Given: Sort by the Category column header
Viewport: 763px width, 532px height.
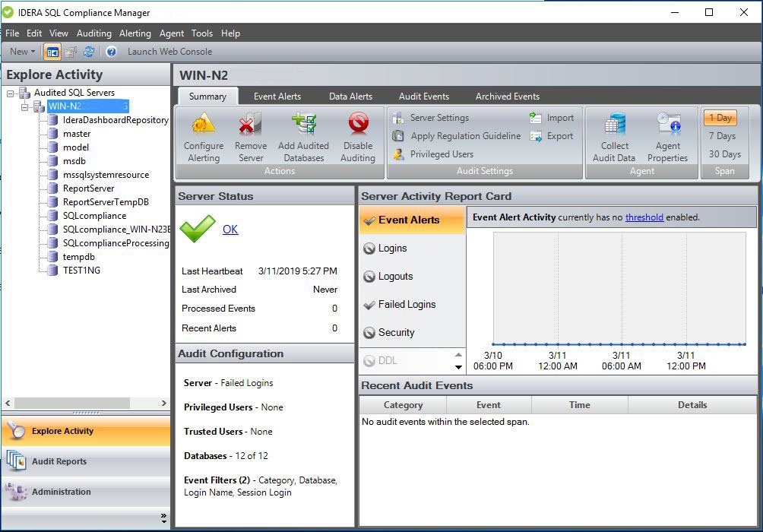Looking at the screenshot, I should [x=403, y=405].
